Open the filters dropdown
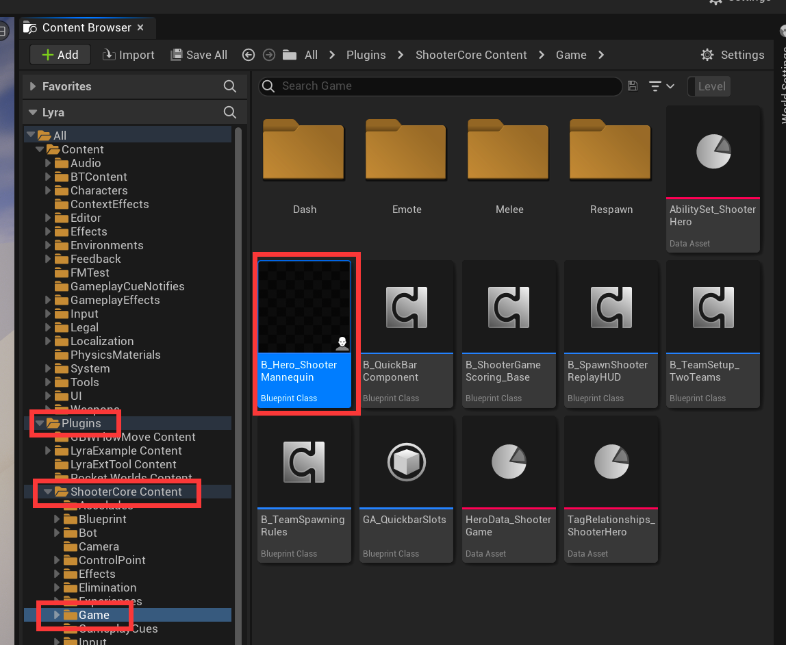The image size is (786, 645). 661,86
